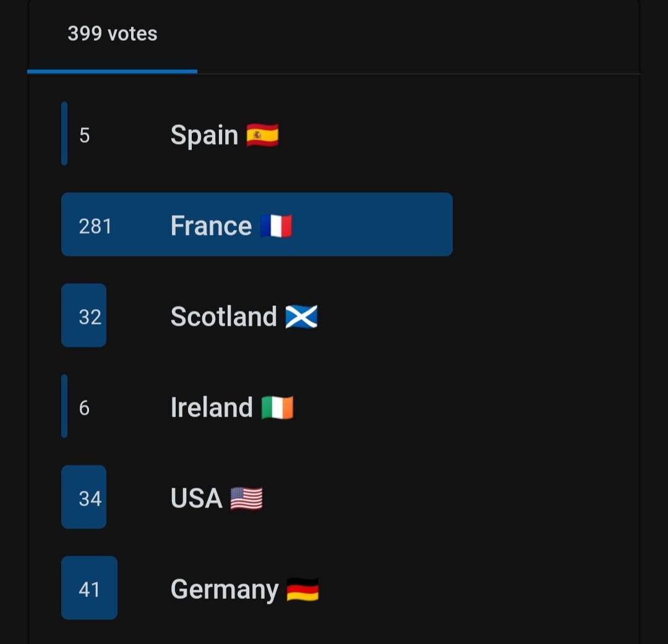Click the Spain flag emoji

[x=262, y=135]
